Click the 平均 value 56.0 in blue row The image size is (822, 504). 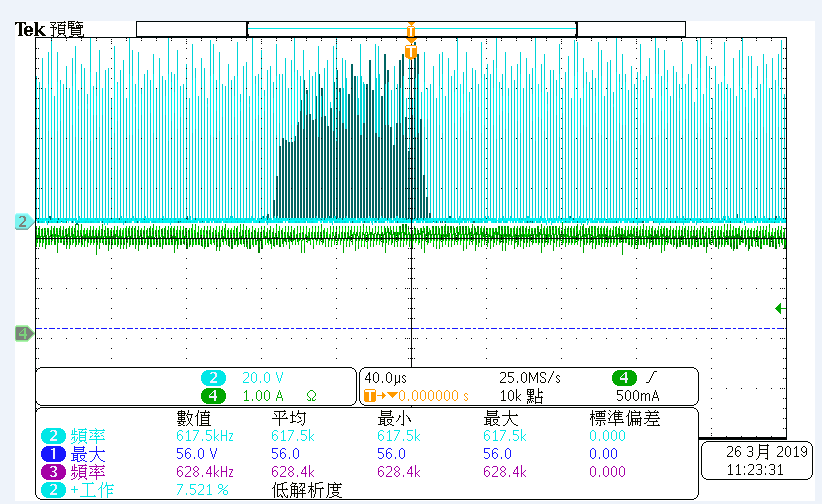[285, 454]
